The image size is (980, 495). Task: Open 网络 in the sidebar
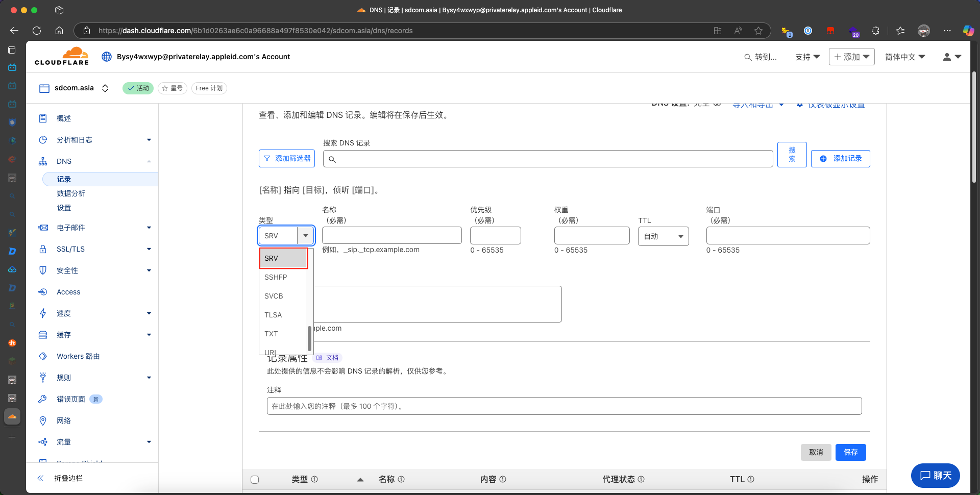(x=64, y=420)
